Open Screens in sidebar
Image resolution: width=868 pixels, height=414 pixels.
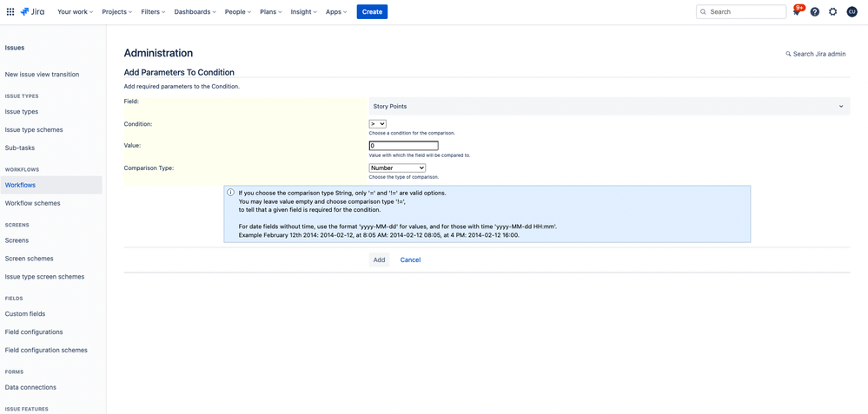tap(17, 240)
